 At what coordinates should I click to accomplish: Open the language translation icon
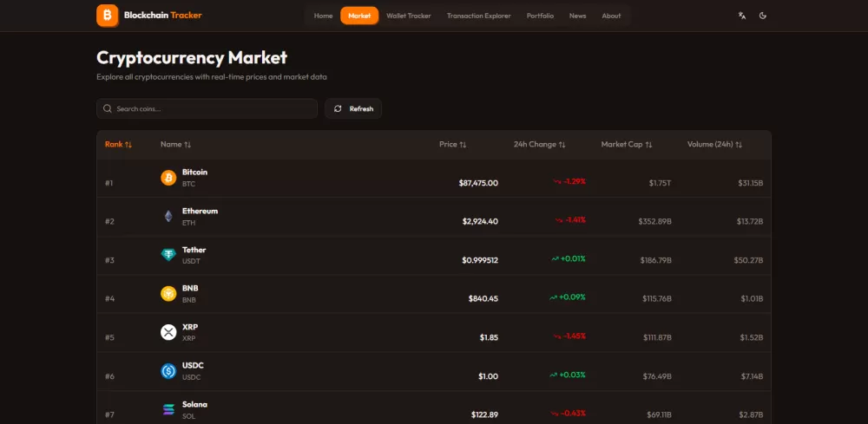pyautogui.click(x=742, y=16)
